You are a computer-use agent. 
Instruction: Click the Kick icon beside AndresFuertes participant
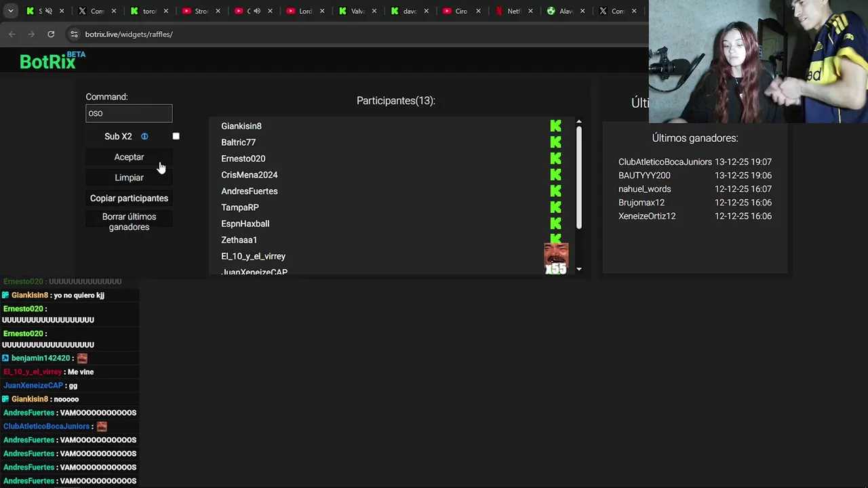click(555, 191)
